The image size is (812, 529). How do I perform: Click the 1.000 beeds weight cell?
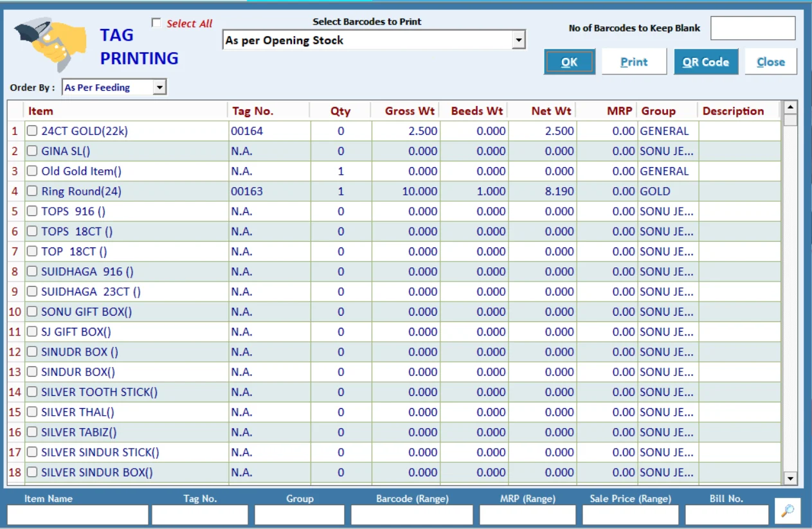pyautogui.click(x=474, y=191)
